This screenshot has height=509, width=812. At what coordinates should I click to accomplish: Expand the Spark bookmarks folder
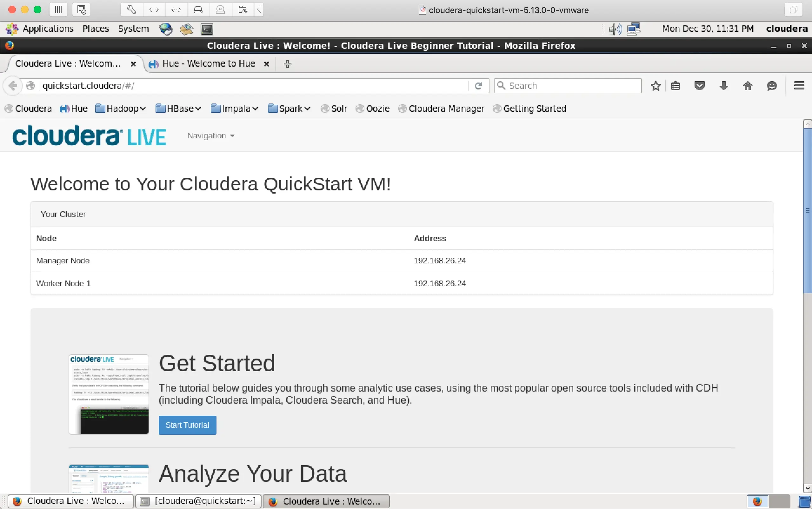pos(289,109)
